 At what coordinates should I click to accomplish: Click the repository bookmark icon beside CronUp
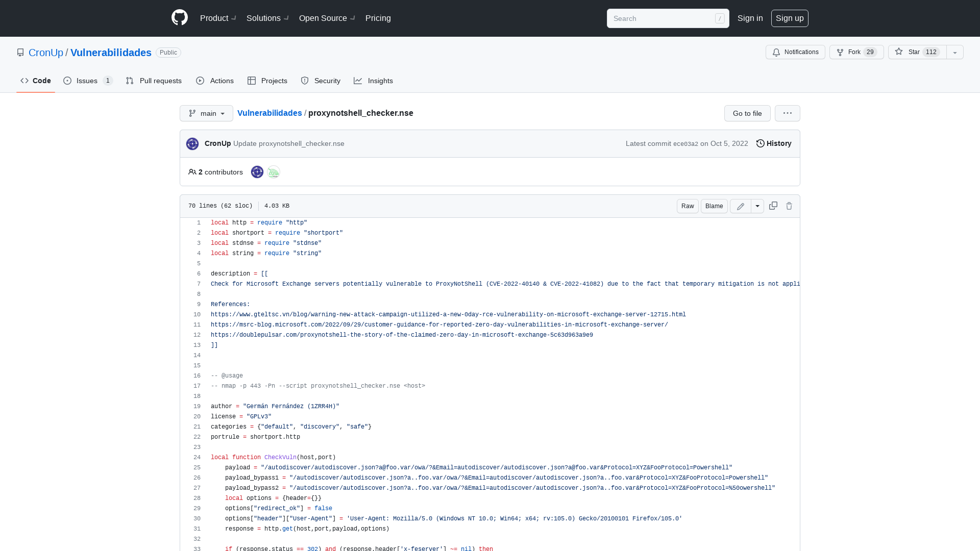pos(20,52)
